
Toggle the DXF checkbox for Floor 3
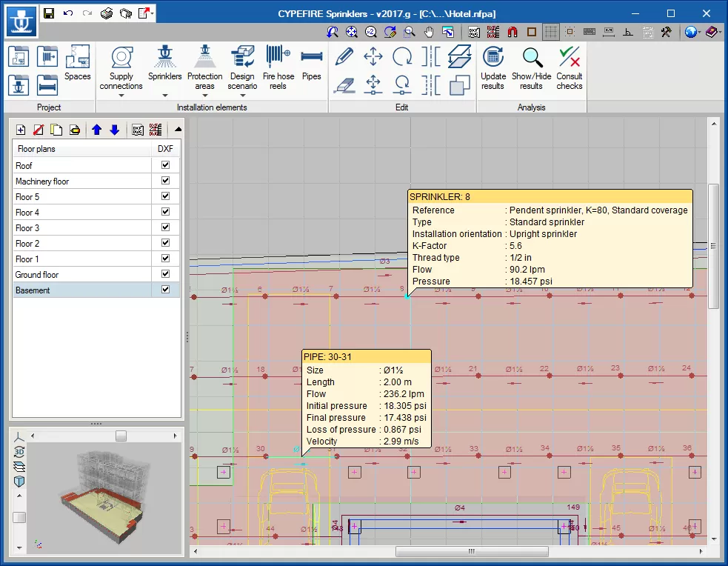click(x=165, y=227)
